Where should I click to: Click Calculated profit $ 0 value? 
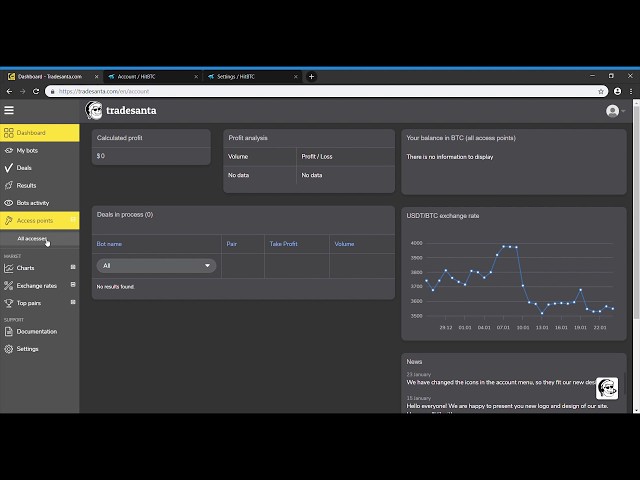pos(101,156)
